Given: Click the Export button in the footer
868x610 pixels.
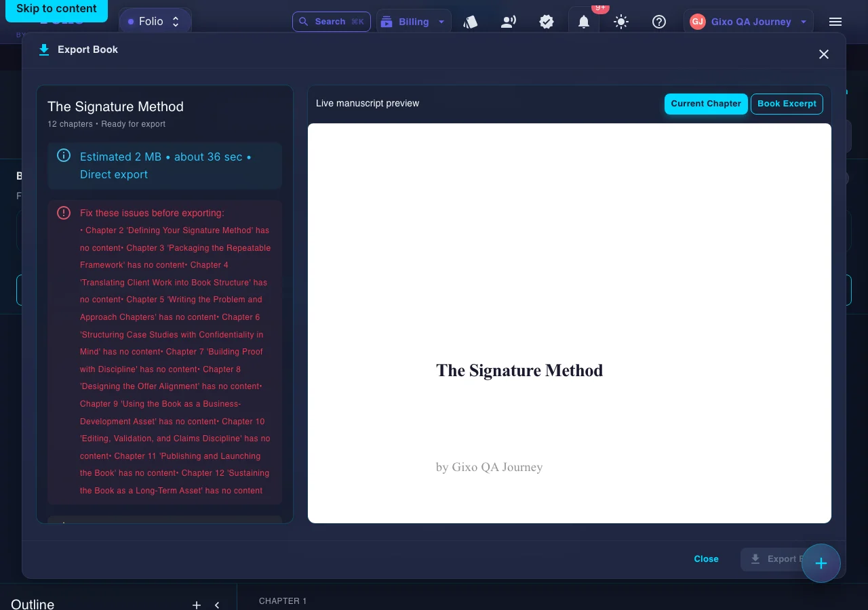Looking at the screenshot, I should (774, 559).
